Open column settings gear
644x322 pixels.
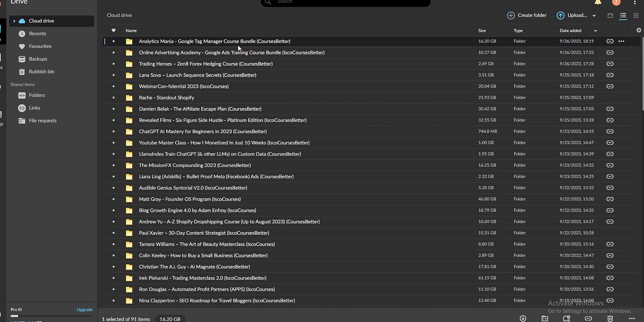coord(639,30)
